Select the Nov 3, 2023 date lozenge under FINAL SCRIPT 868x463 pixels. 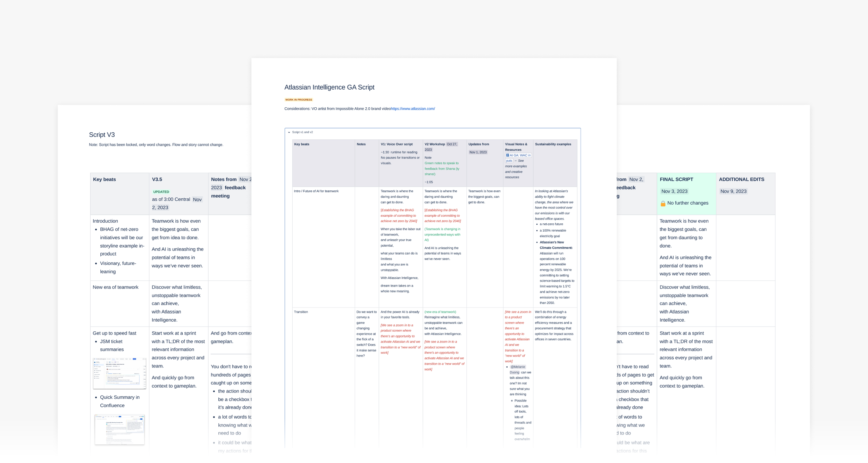(x=674, y=191)
